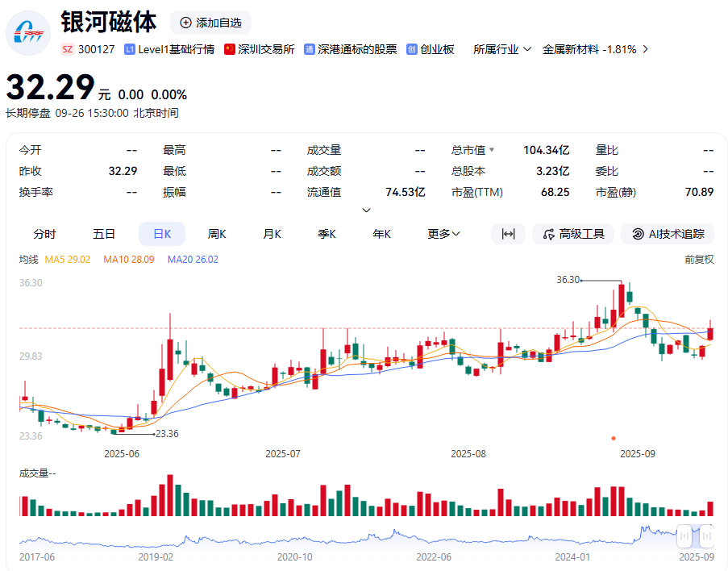Click the 2025-08 date axis label

coord(468,453)
